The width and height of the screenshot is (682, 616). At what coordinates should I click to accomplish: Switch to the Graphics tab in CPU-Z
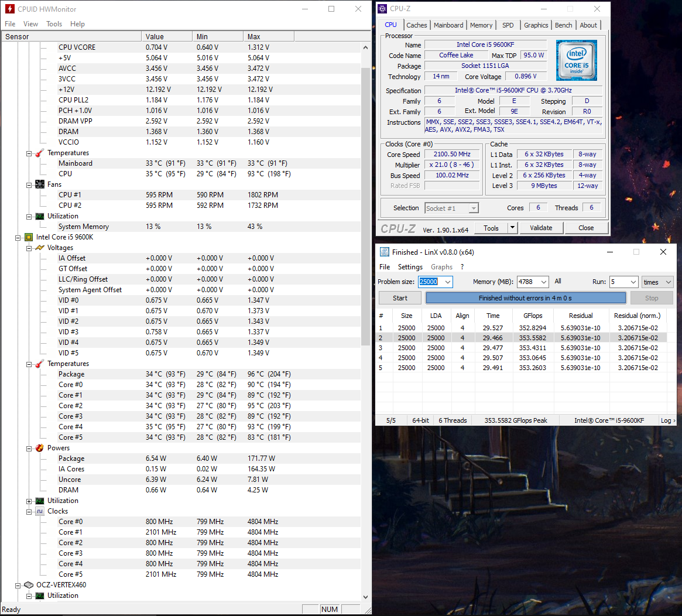[536, 25]
